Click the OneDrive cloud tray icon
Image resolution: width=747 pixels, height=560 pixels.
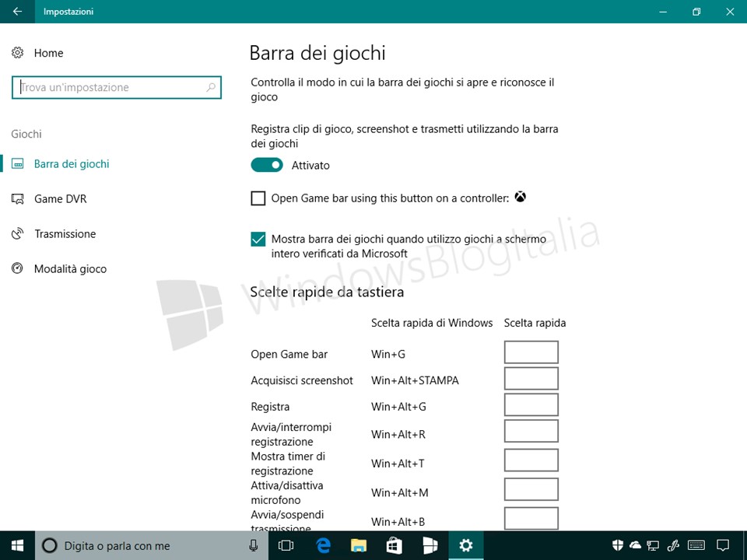(x=635, y=546)
